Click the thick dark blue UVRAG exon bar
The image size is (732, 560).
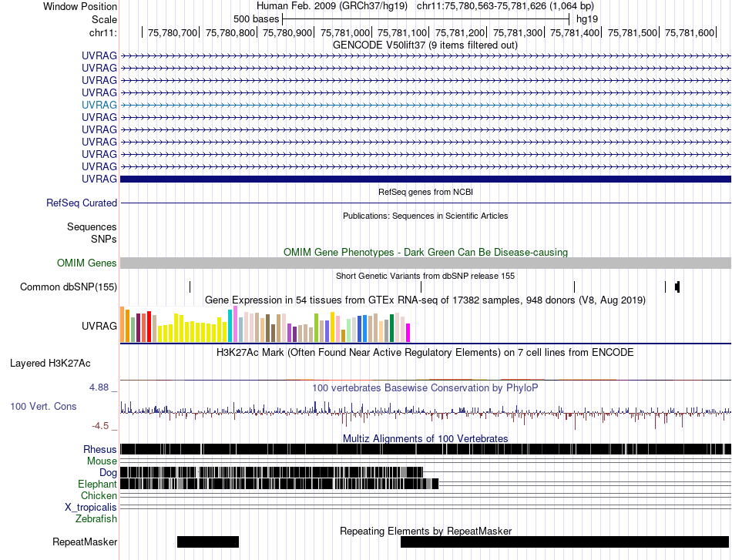click(425, 179)
